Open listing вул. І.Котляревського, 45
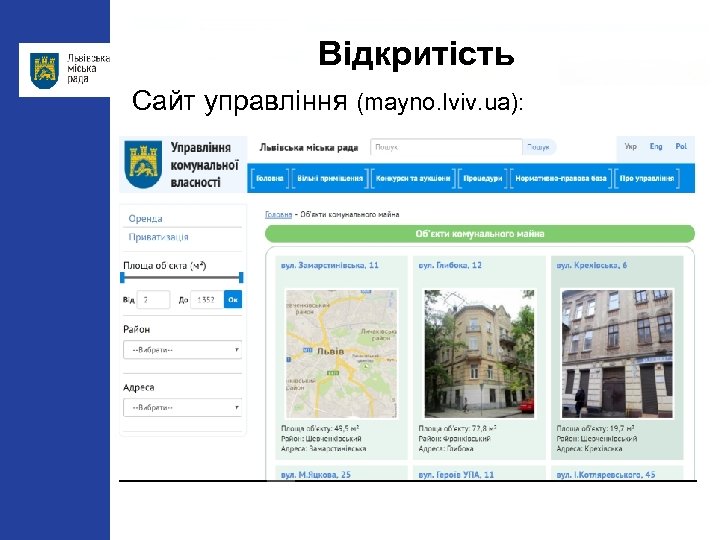 [x=606, y=474]
